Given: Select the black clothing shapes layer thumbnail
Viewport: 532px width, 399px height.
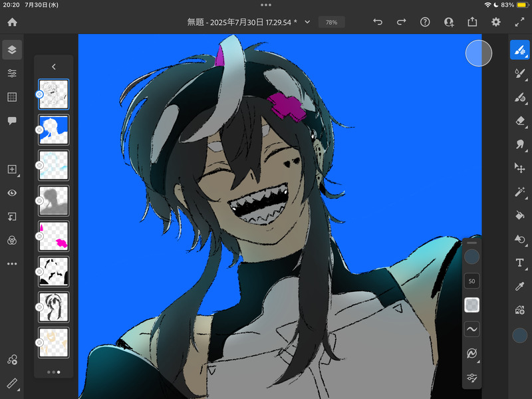Looking at the screenshot, I should [x=54, y=271].
